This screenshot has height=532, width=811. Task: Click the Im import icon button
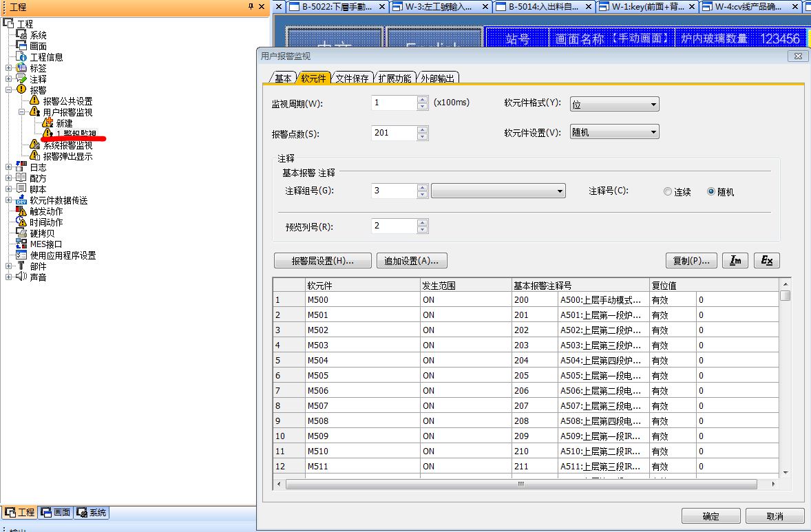[x=736, y=261]
